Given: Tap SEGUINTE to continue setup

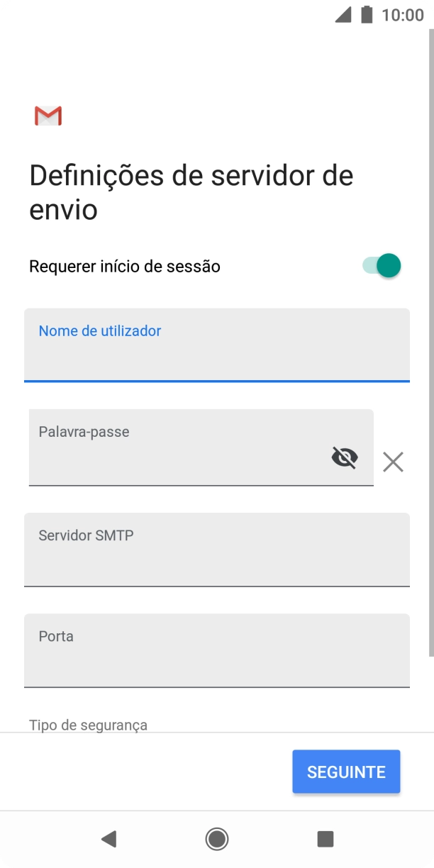Looking at the screenshot, I should (x=346, y=771).
